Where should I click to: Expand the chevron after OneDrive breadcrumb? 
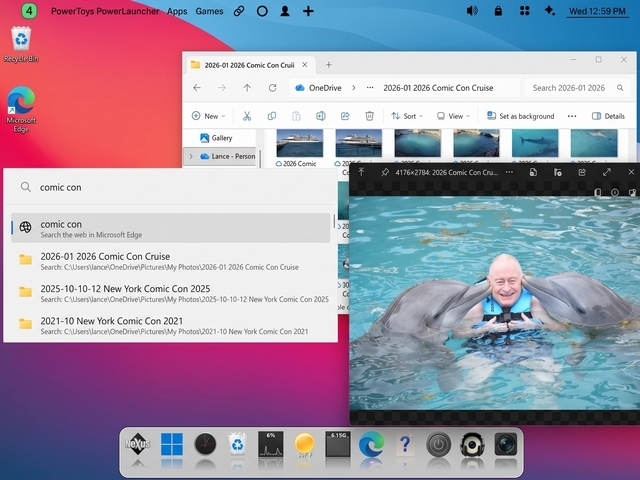(x=354, y=88)
